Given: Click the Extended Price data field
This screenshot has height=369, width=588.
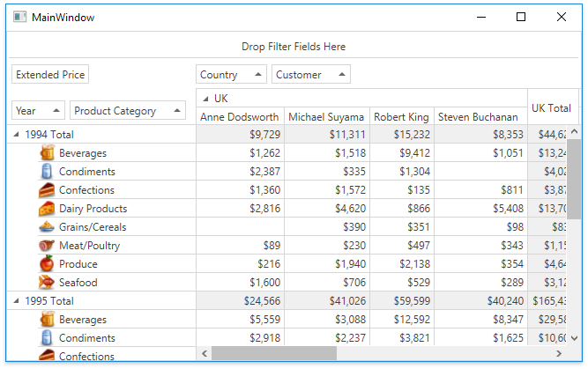Looking at the screenshot, I should coord(50,74).
